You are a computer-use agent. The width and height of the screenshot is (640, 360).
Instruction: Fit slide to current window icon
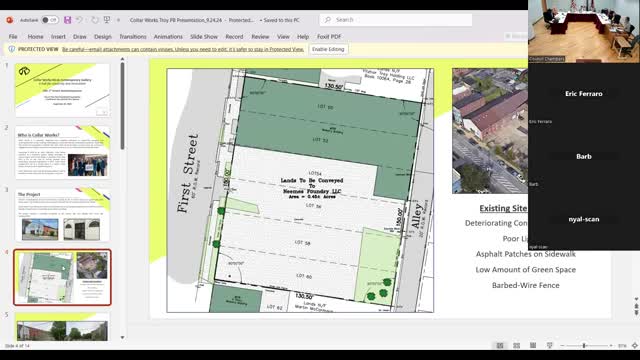point(635,346)
